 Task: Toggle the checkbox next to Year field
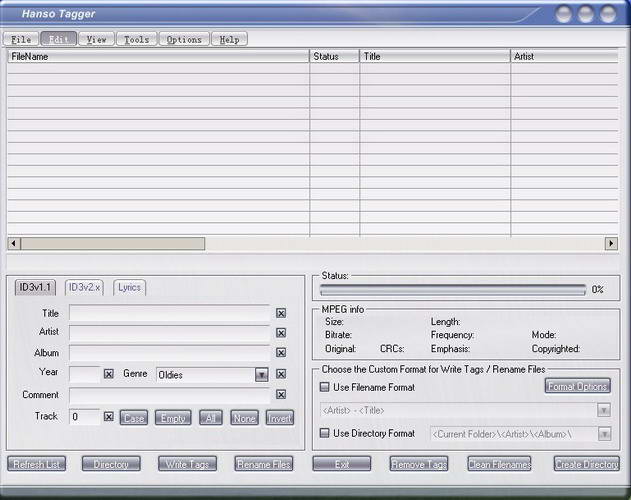point(109,374)
